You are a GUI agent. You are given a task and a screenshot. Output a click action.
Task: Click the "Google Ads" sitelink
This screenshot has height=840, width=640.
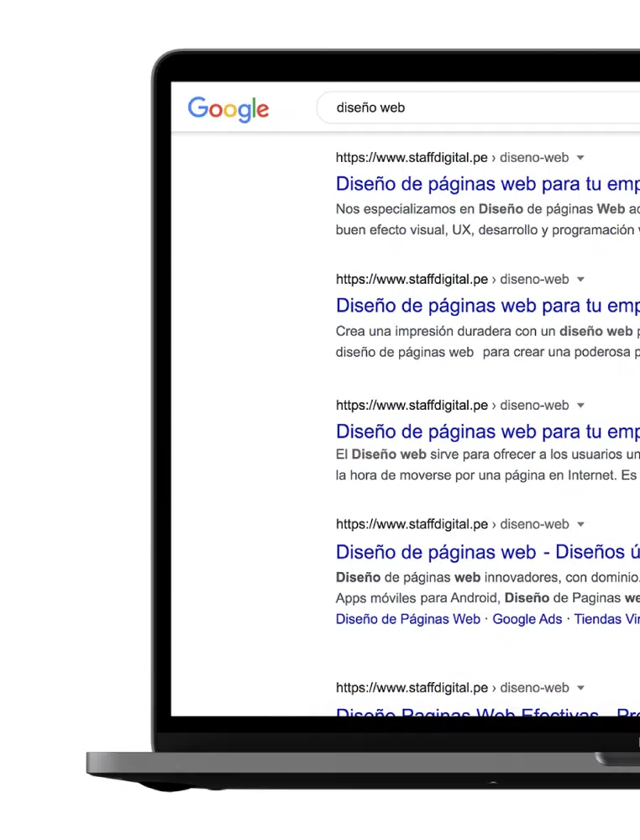[x=527, y=619]
